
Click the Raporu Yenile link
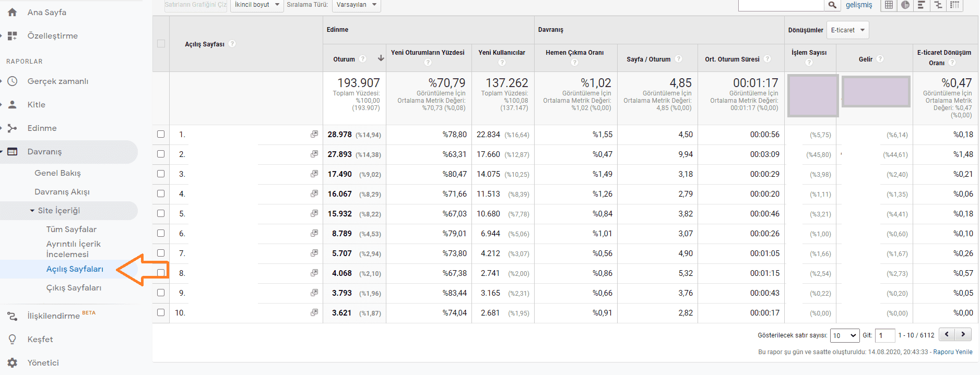[x=952, y=352]
